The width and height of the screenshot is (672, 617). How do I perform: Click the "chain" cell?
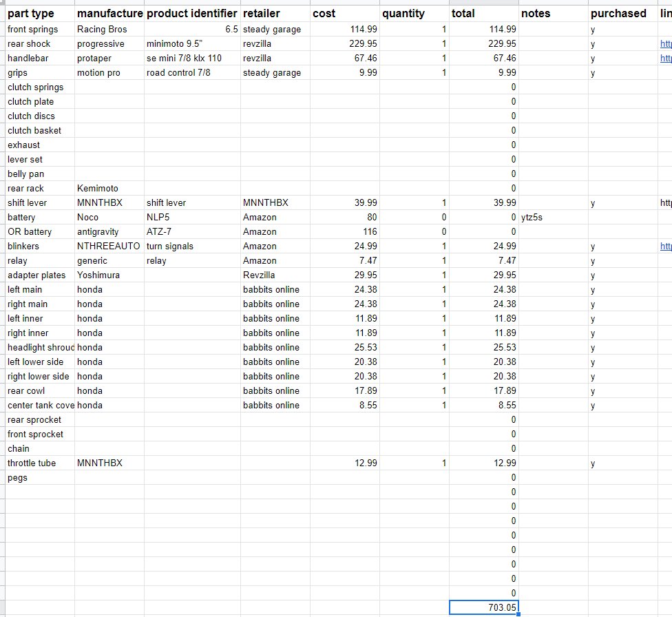(40, 448)
